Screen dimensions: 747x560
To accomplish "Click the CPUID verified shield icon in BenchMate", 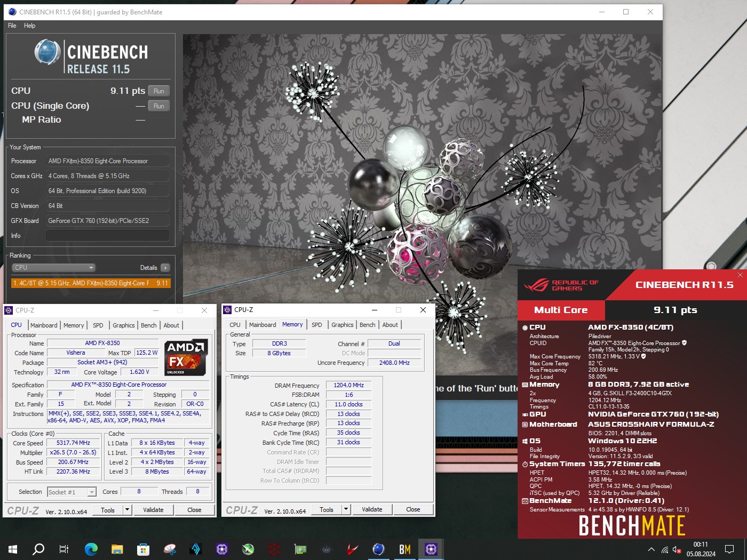I will pyautogui.click(x=685, y=343).
